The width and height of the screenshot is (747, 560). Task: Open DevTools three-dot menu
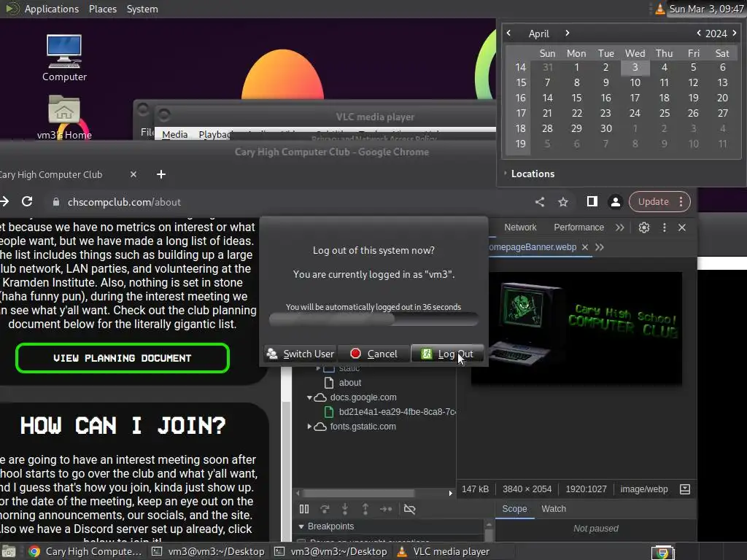pos(665,227)
